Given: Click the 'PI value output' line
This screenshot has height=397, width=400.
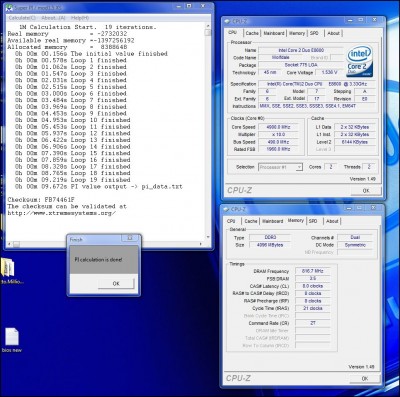Looking at the screenshot, I should click(x=99, y=186).
